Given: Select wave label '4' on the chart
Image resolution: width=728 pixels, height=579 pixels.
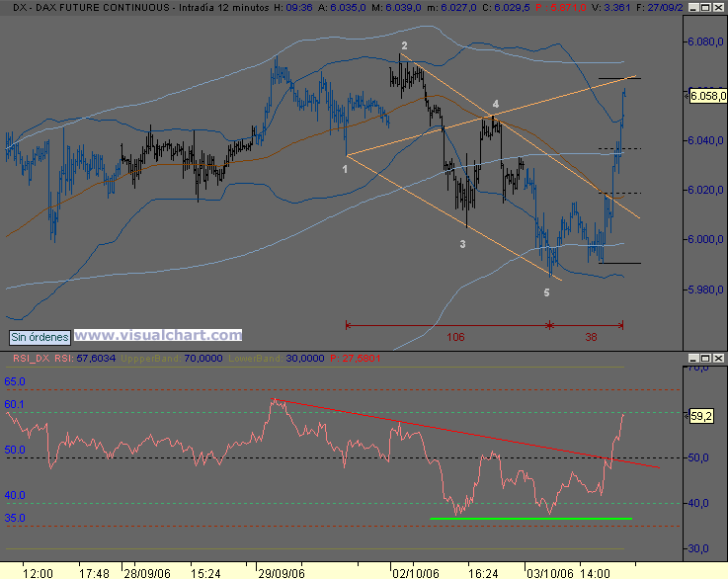Looking at the screenshot, I should [x=496, y=104].
